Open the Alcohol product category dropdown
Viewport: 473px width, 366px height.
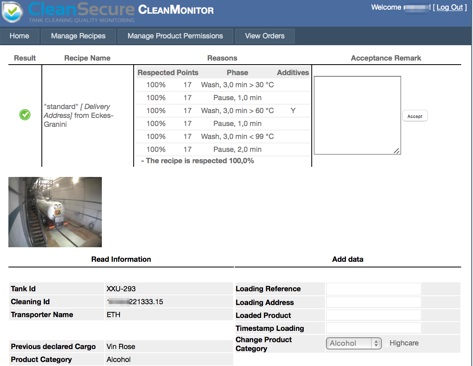[x=354, y=343]
